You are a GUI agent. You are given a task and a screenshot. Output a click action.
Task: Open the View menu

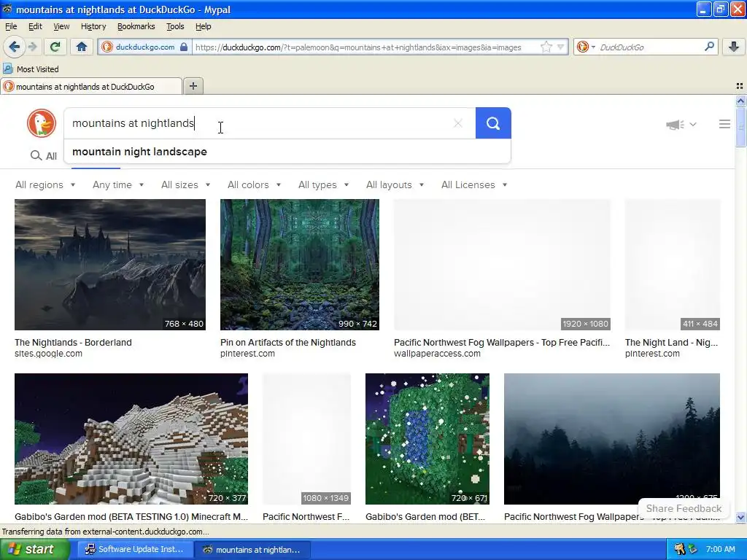pos(61,26)
